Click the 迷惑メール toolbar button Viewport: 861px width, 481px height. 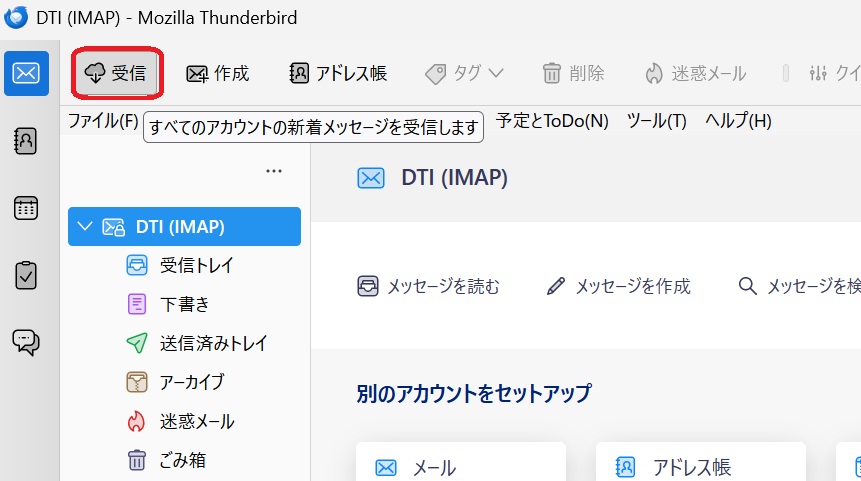click(x=696, y=73)
